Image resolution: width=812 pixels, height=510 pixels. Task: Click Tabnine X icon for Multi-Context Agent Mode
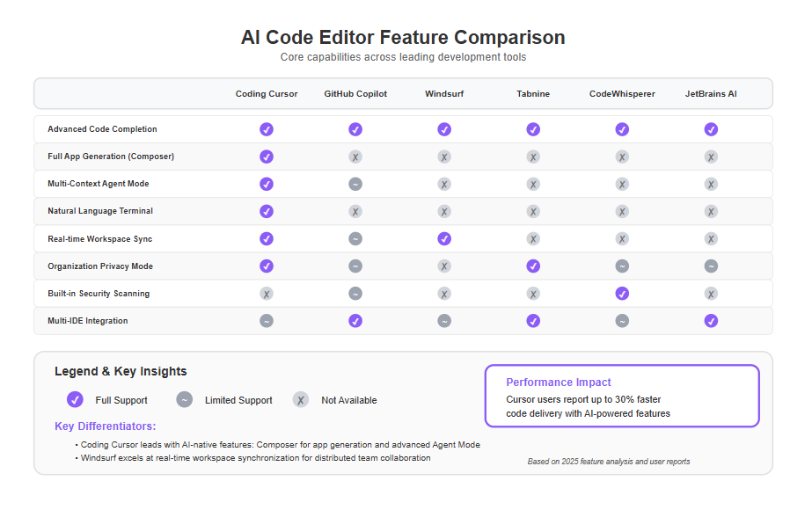[533, 184]
